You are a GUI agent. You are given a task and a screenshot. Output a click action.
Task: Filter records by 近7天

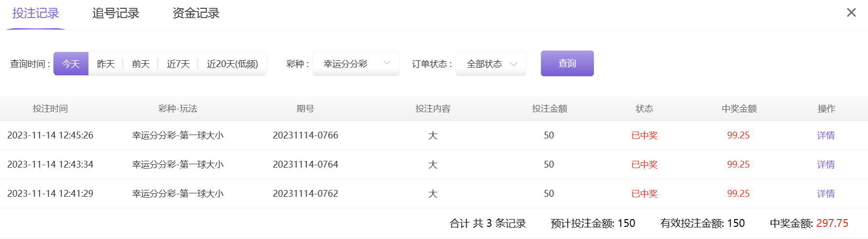178,64
